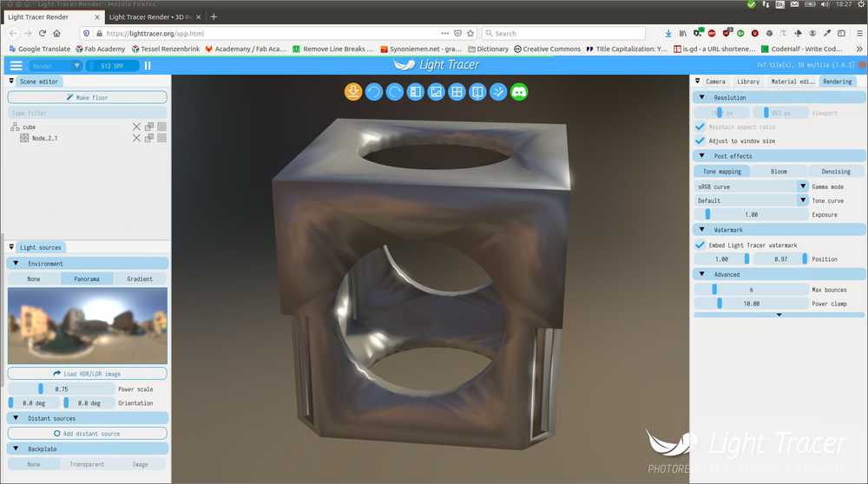Switch to the Camera tab
Image resolution: width=868 pixels, height=484 pixels.
(715, 82)
